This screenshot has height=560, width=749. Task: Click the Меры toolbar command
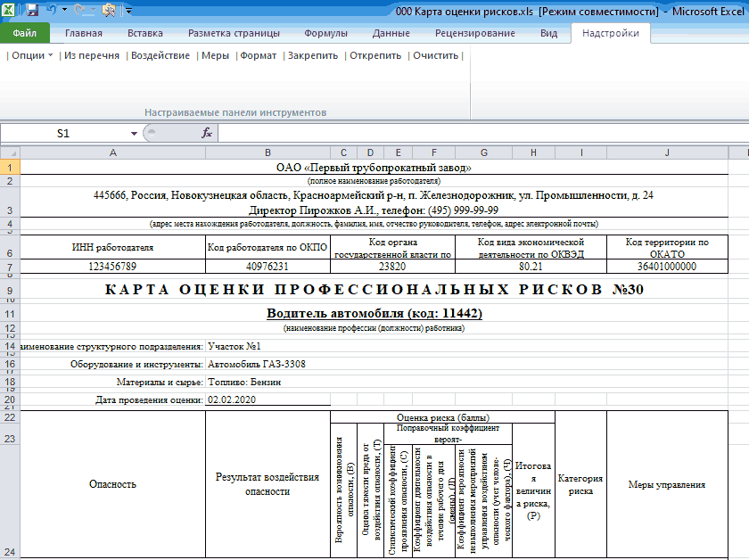tap(216, 55)
